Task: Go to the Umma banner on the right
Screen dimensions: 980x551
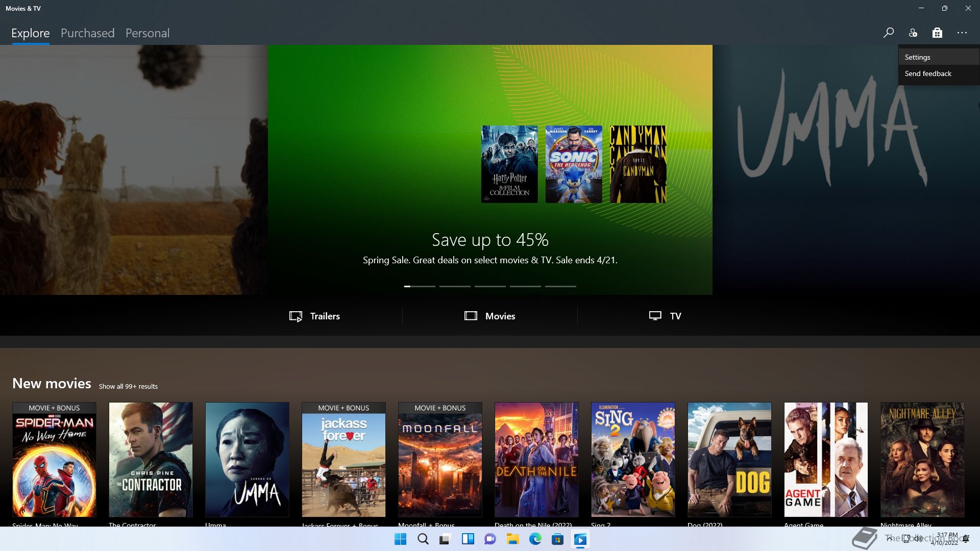Action: pyautogui.click(x=846, y=170)
